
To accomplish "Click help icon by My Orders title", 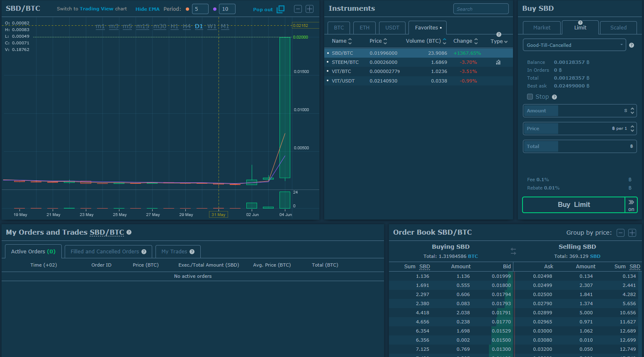I will 129,232.
